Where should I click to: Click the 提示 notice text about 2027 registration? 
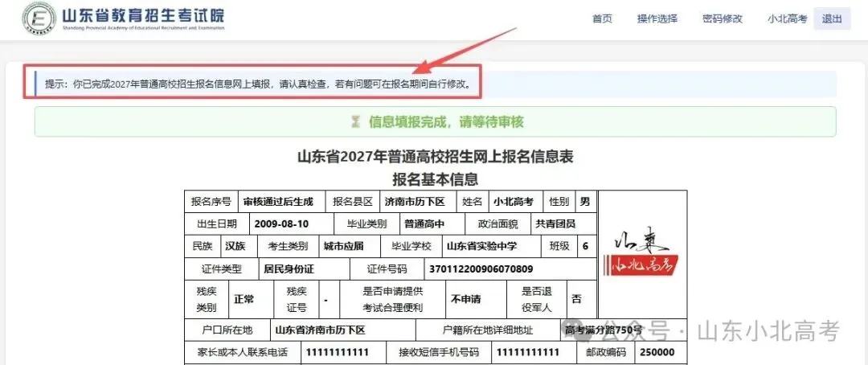(x=259, y=84)
